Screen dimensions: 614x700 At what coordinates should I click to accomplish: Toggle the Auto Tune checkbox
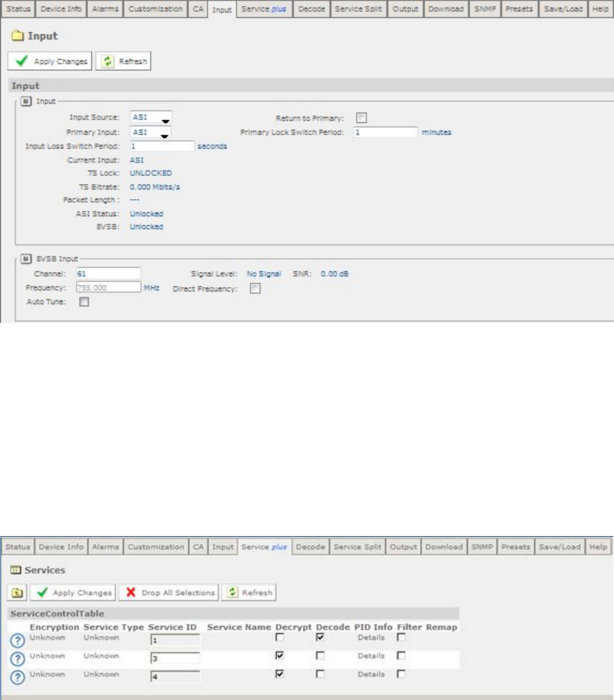[84, 302]
